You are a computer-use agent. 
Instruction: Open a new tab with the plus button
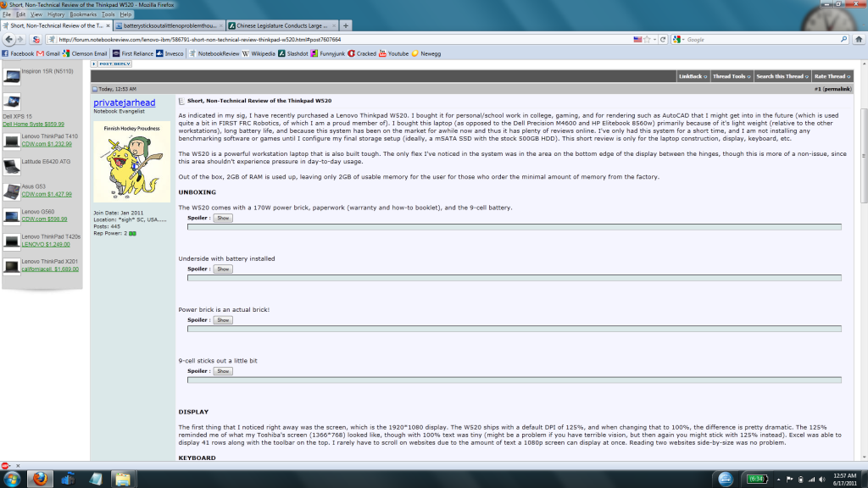(346, 25)
